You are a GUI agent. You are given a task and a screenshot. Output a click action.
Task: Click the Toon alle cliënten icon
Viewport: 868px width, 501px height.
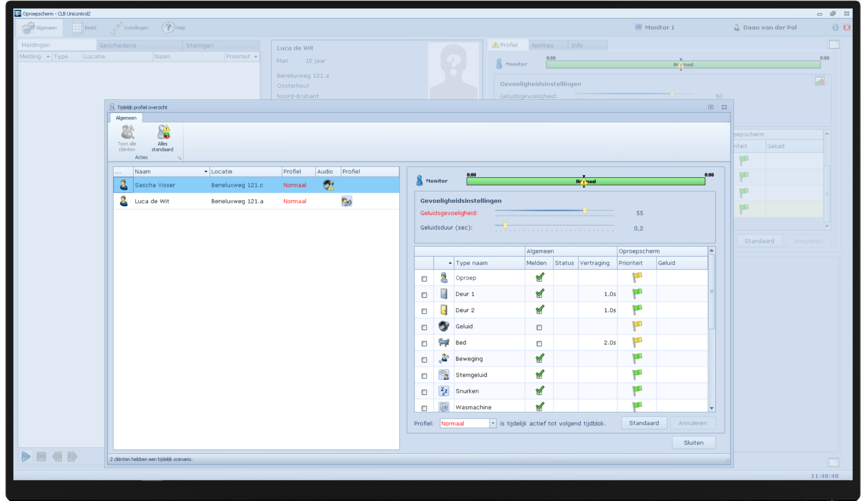127,132
